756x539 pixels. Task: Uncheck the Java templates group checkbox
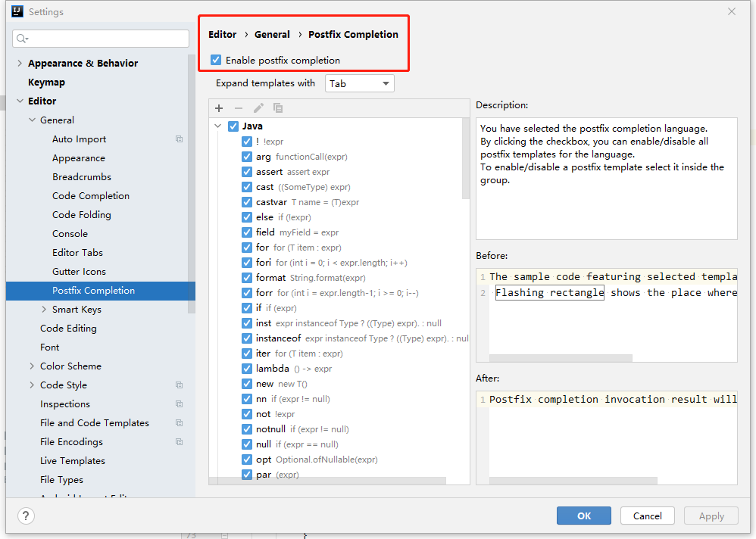point(233,126)
